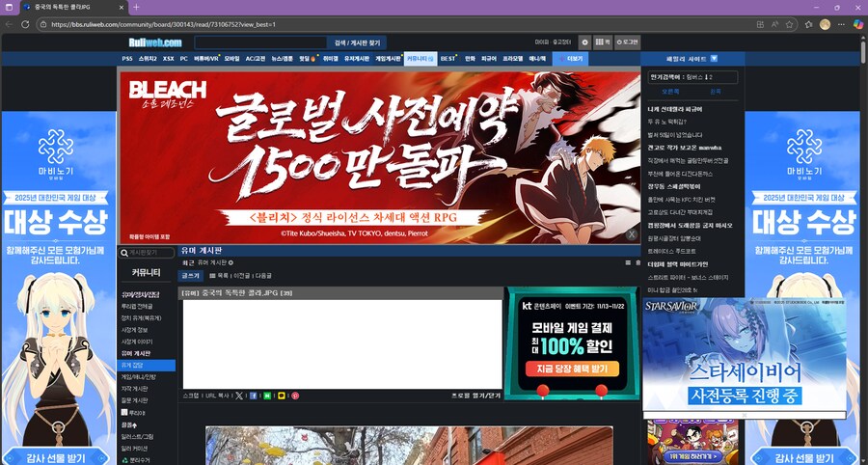Open the browser read-aloud icon
The height and width of the screenshot is (465, 868).
click(x=775, y=24)
